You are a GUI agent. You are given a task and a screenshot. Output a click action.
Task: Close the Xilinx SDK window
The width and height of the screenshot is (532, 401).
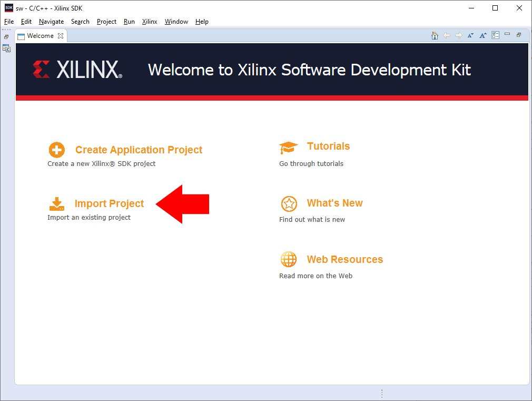click(x=519, y=8)
